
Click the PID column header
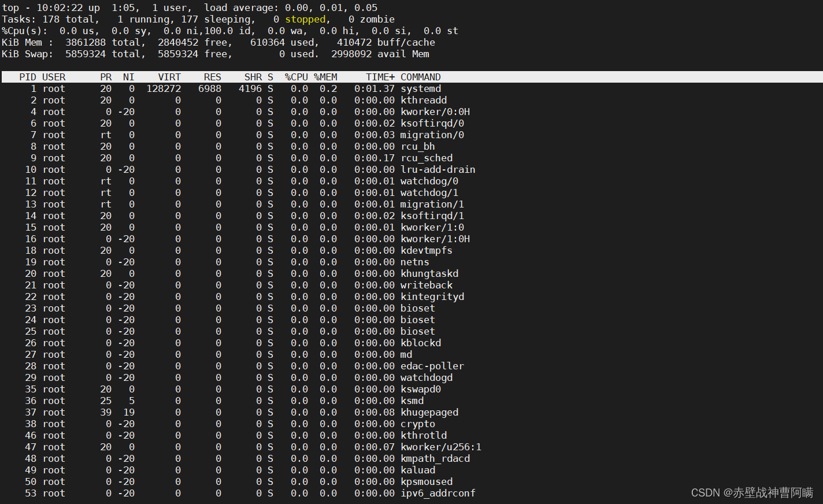(28, 77)
